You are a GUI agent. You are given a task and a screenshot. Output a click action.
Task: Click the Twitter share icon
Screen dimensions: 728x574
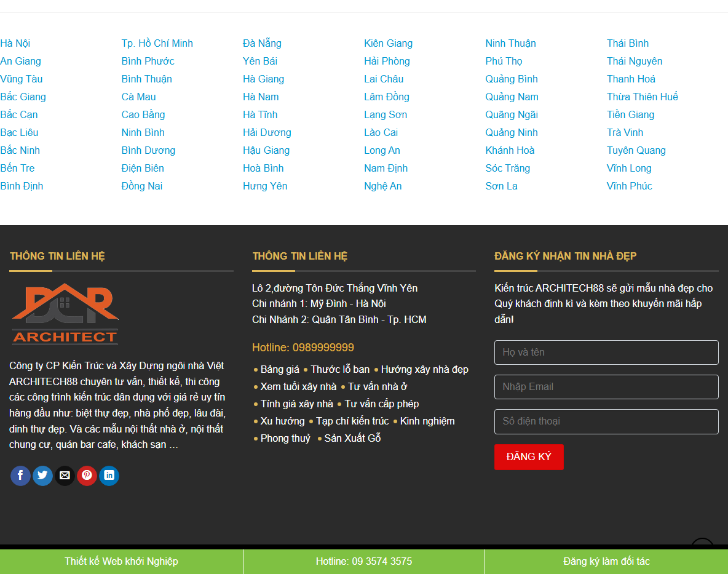tap(42, 475)
